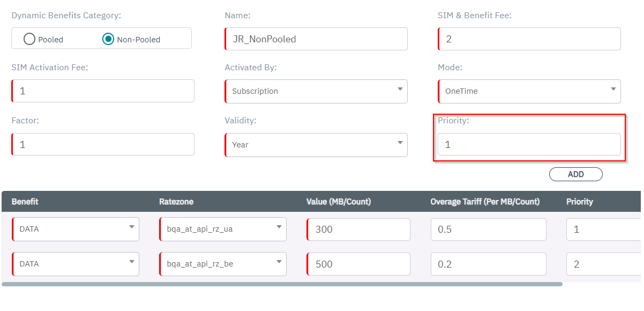Edit the Value field containing 500

click(358, 264)
